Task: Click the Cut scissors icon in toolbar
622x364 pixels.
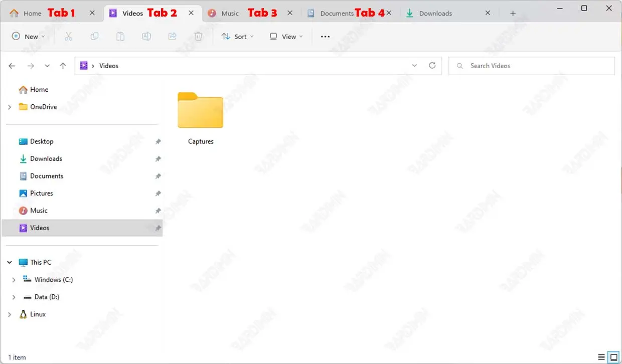Action: click(69, 36)
